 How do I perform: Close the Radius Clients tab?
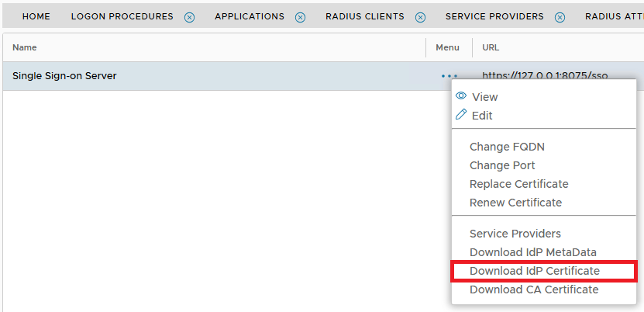tap(420, 17)
